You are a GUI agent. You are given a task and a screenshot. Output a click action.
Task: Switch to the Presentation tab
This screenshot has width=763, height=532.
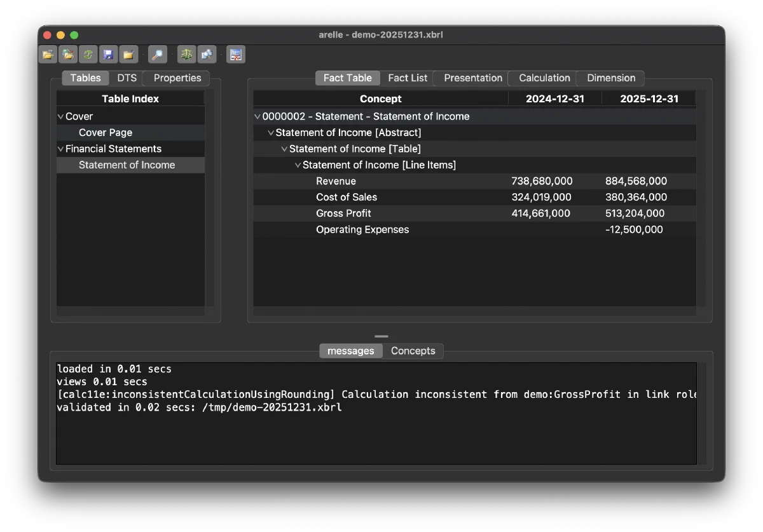473,78
